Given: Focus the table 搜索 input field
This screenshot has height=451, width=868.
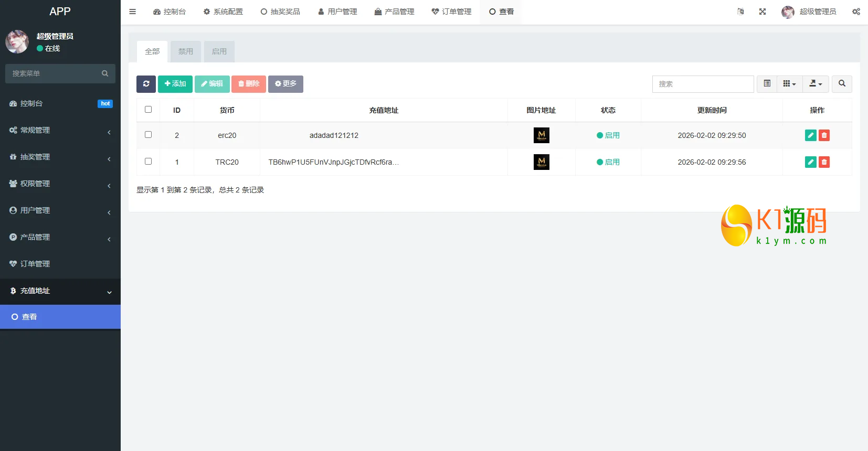Looking at the screenshot, I should click(703, 84).
